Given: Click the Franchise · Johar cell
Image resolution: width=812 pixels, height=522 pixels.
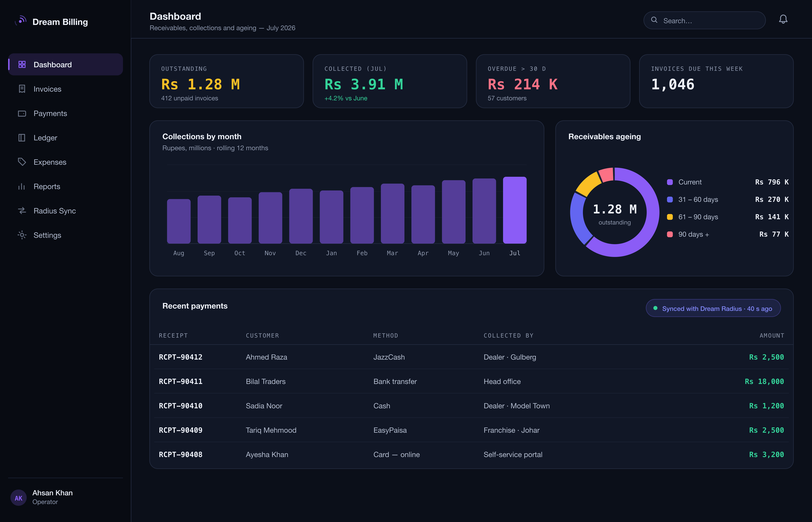Looking at the screenshot, I should pos(511,430).
